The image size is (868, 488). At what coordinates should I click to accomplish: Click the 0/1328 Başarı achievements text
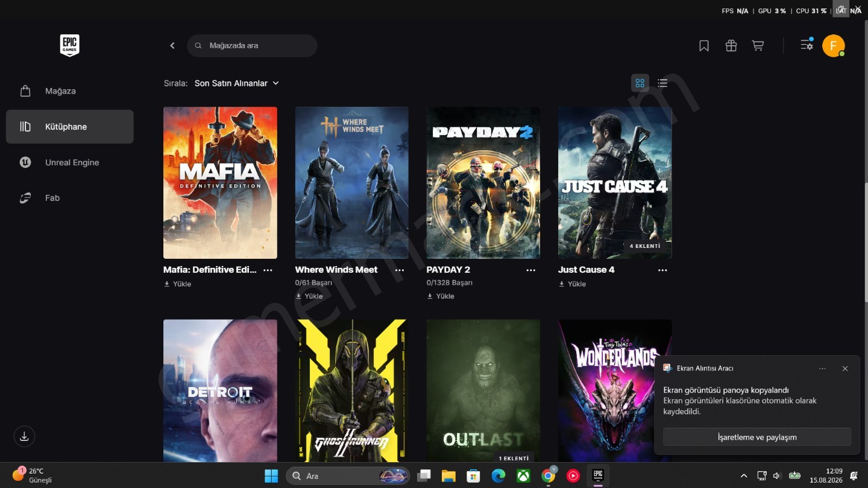coord(450,282)
